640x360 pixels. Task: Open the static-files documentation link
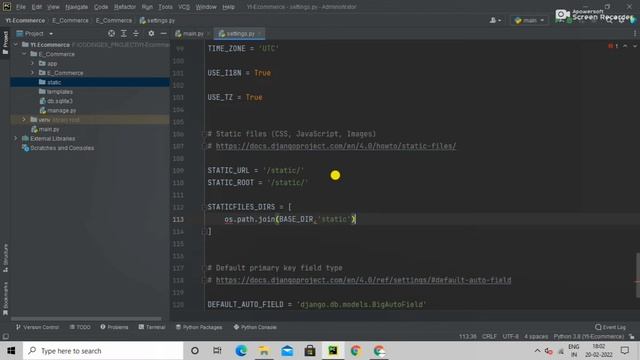click(x=336, y=146)
